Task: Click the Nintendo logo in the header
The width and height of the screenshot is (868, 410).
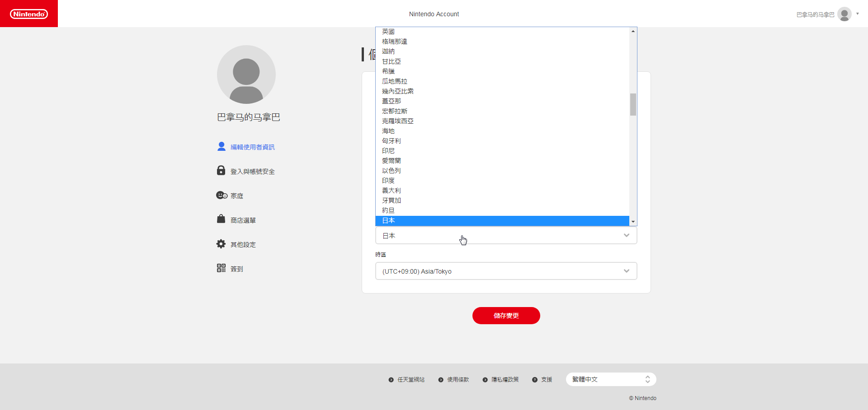Action: (x=29, y=14)
